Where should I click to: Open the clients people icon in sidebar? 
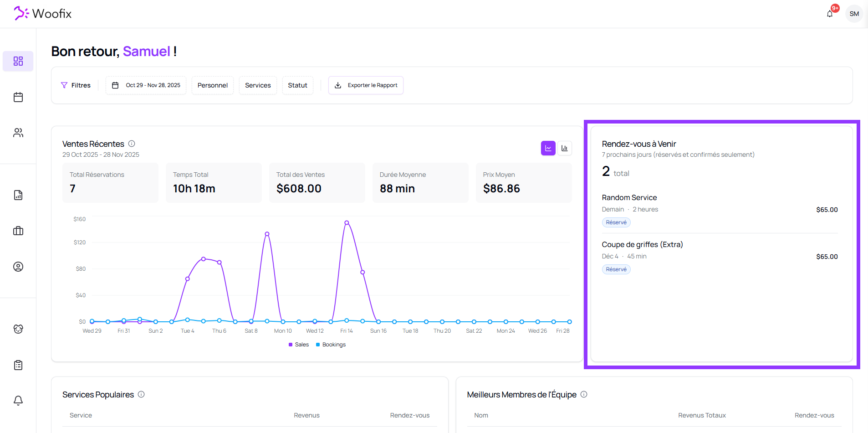point(18,133)
